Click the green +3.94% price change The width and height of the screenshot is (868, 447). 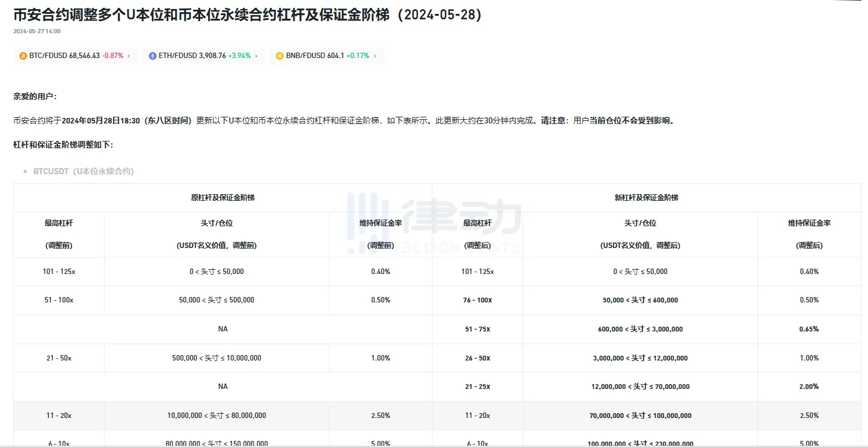(240, 56)
